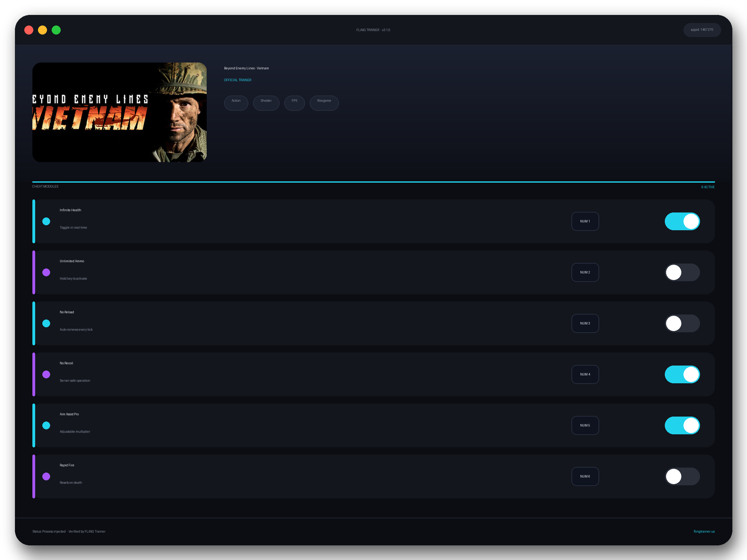Screen dimensions: 747x560
Task: Click the Unlimited Ammo module name
Action: (x=72, y=261)
